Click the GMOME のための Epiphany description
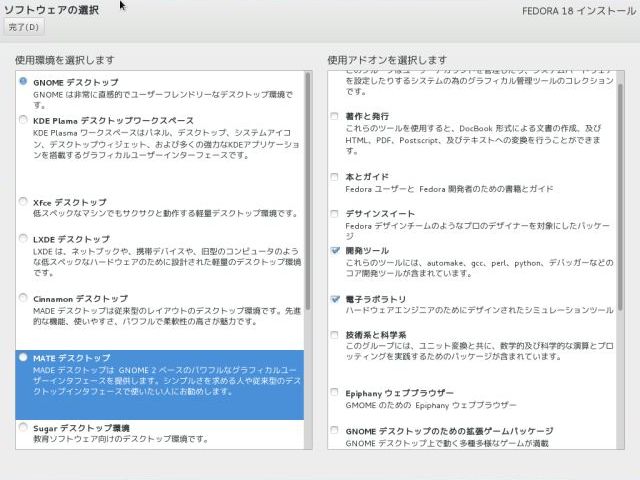Image resolution: width=640 pixels, height=480 pixels. (x=431, y=405)
